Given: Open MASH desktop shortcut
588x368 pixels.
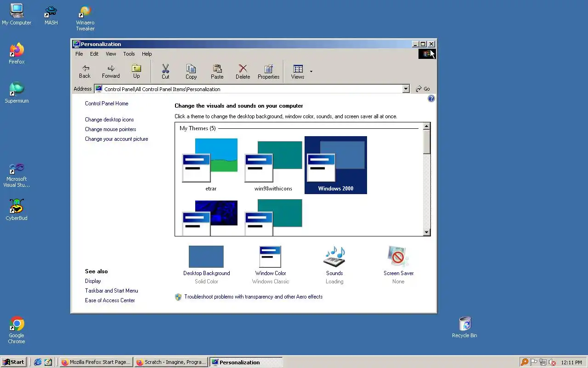Looking at the screenshot, I should click(x=51, y=14).
